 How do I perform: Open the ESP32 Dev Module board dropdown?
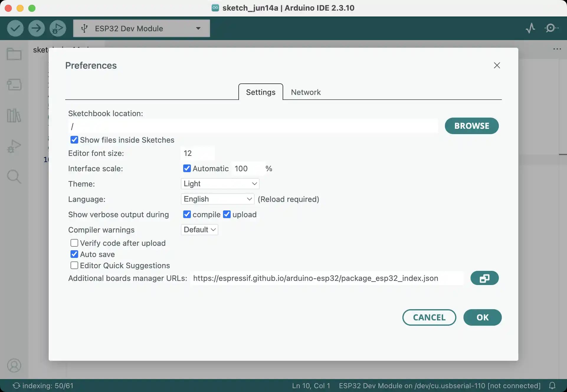142,28
